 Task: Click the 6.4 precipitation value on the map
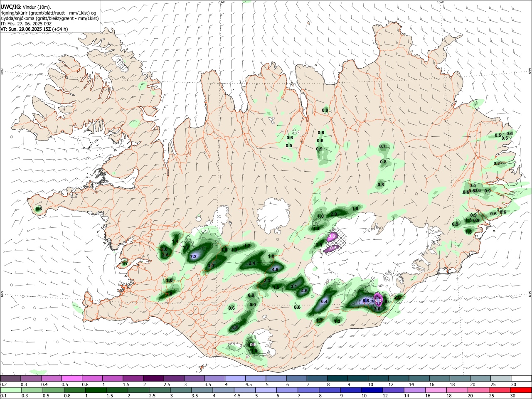(325, 301)
